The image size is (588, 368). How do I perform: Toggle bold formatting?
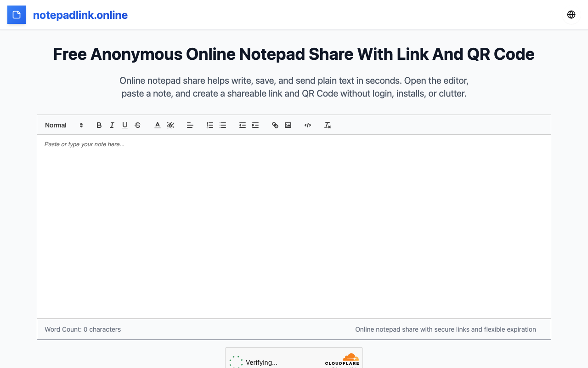(99, 125)
